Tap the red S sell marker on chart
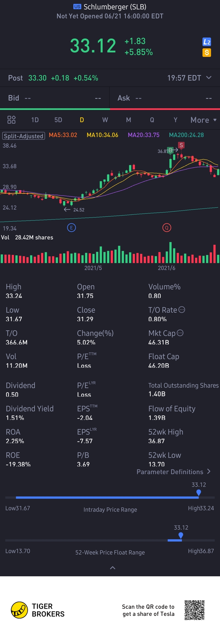 [x=181, y=145]
